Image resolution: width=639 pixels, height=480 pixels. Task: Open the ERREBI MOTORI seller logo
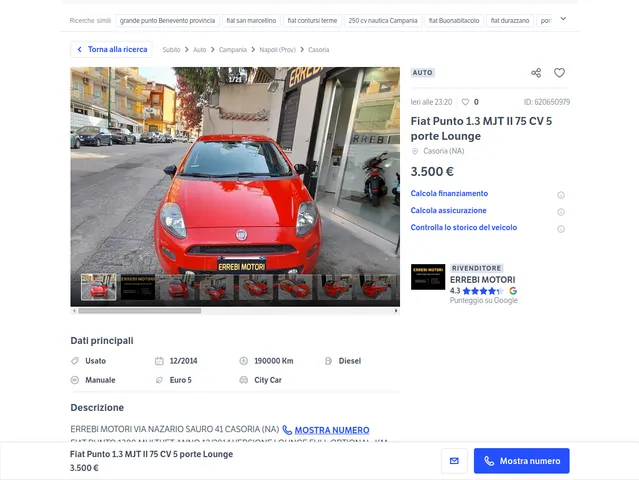coord(428,277)
